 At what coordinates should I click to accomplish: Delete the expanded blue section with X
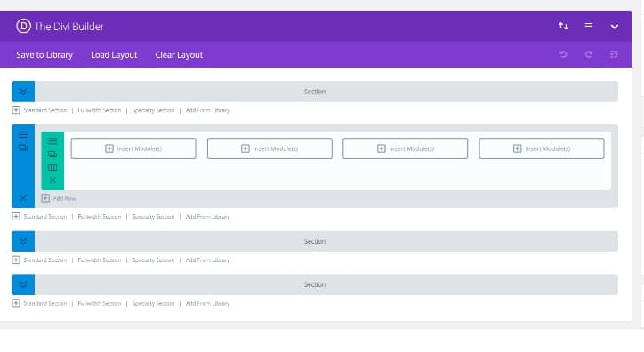(x=23, y=198)
